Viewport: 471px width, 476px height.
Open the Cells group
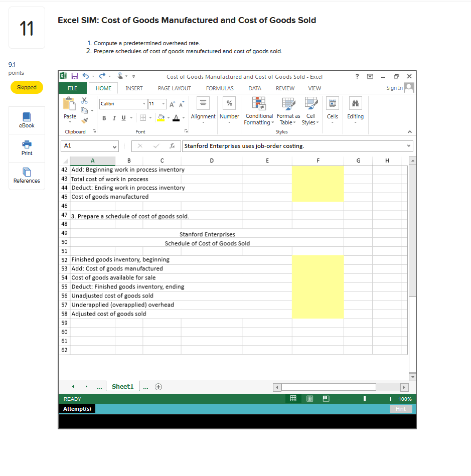pos(332,110)
